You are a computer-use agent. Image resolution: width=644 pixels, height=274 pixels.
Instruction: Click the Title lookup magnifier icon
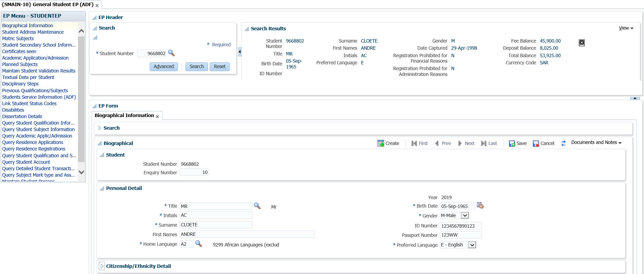click(x=257, y=206)
